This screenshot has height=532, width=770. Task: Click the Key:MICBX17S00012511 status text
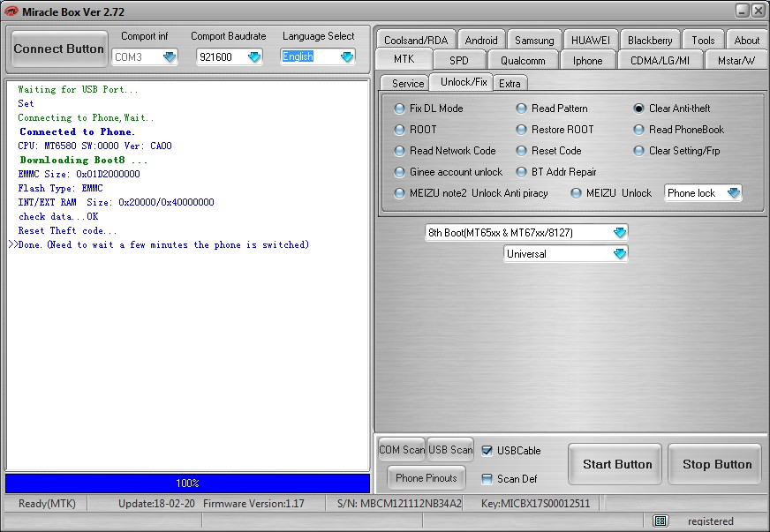point(535,504)
